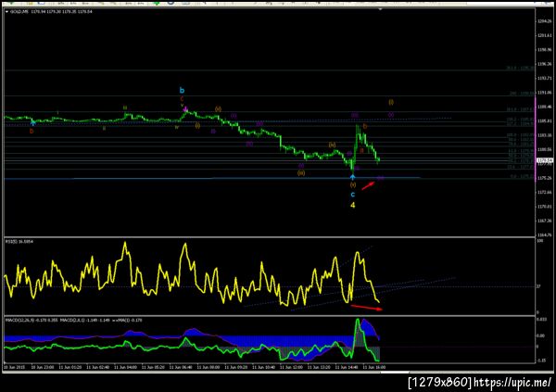Click the 1175.26 price scale label

pyautogui.click(x=544, y=178)
